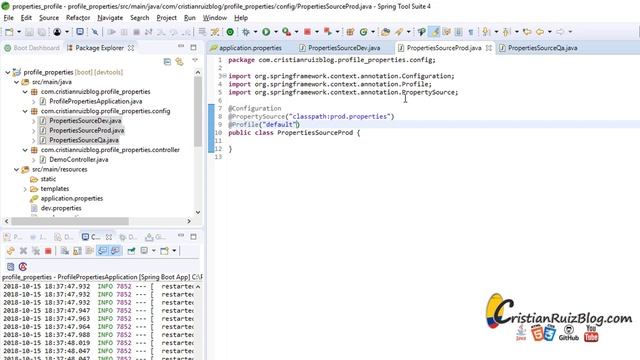Viewport: 640px width, 360px height.
Task: Close the PropertiesSourceProd.java tab
Action: coord(489,48)
